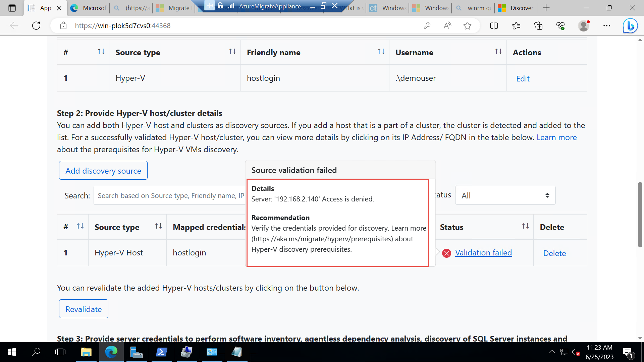Open split screen icon
Viewport: 644px width, 362px height.
[494, 25]
